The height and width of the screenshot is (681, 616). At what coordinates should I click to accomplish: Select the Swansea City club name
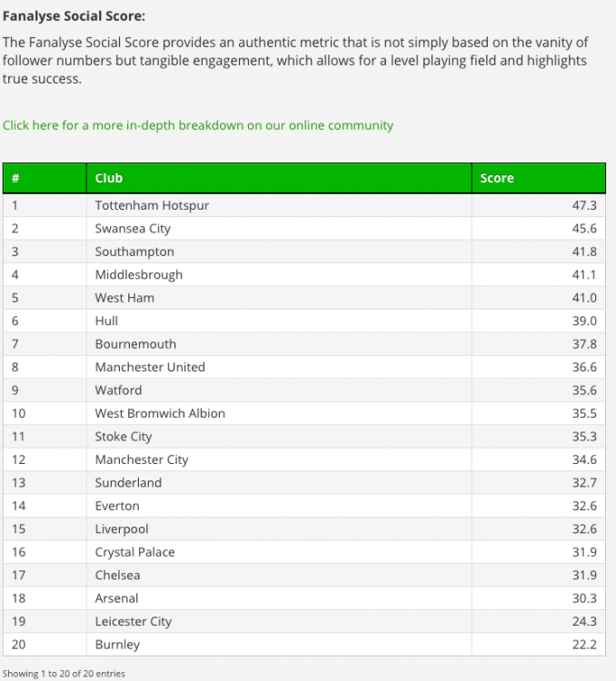point(133,229)
